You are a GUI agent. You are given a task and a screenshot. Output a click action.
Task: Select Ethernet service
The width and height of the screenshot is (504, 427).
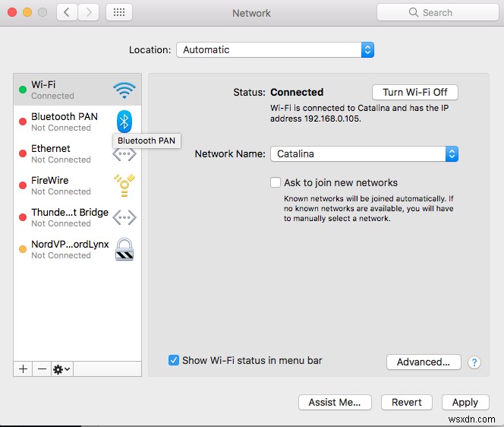click(77, 153)
